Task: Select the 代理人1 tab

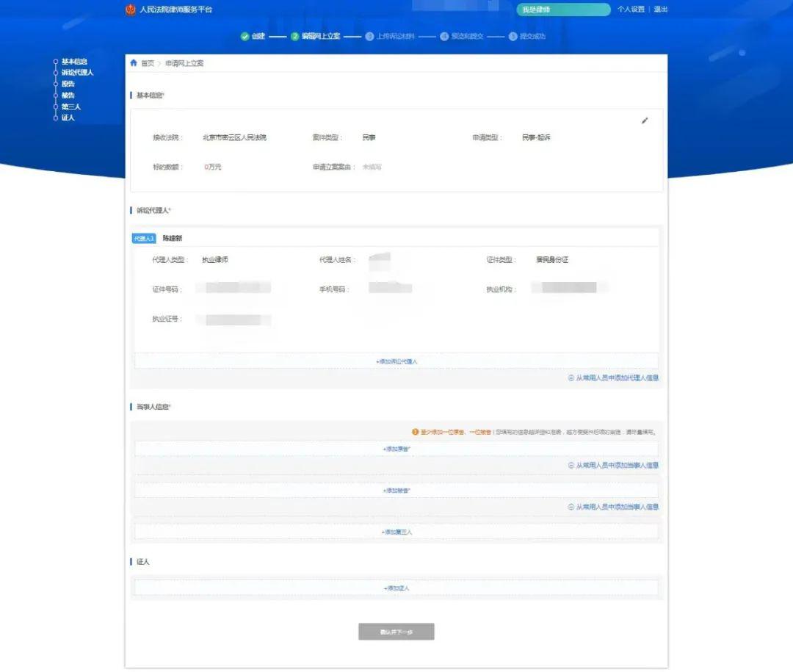Action: 144,239
